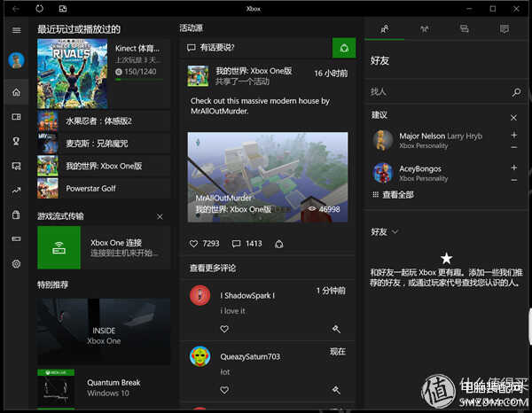This screenshot has width=532, height=413.
Task: Open Achievements trophy in sidebar
Action: 16,141
